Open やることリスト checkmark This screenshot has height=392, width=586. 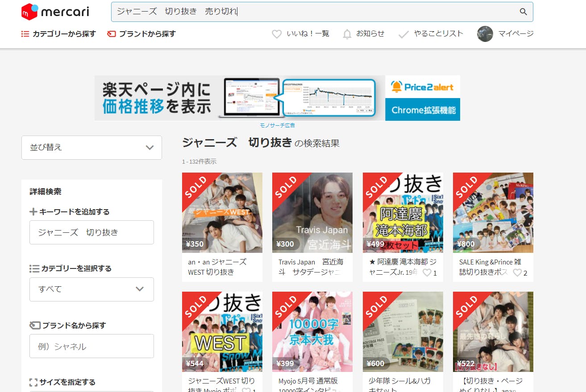tap(403, 34)
